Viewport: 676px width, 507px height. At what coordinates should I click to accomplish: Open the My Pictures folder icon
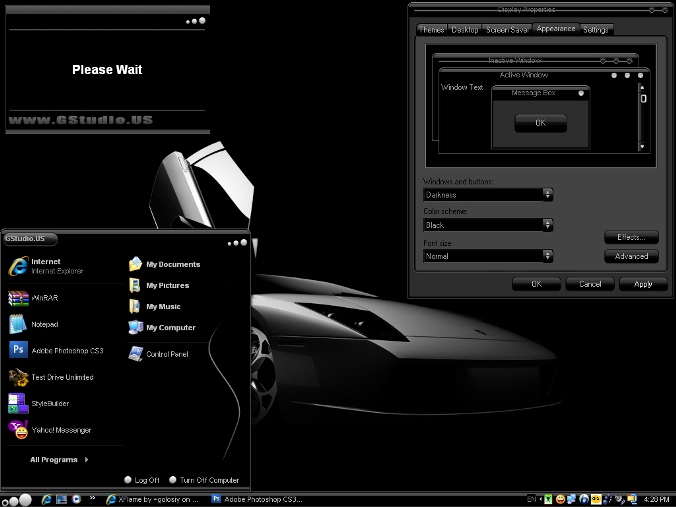(135, 285)
